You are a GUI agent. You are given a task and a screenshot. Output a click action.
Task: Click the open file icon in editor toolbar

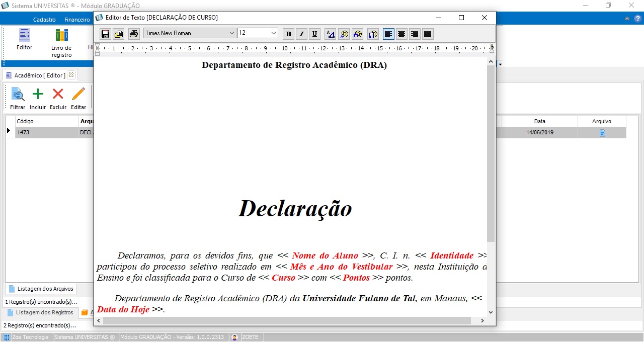click(x=119, y=34)
